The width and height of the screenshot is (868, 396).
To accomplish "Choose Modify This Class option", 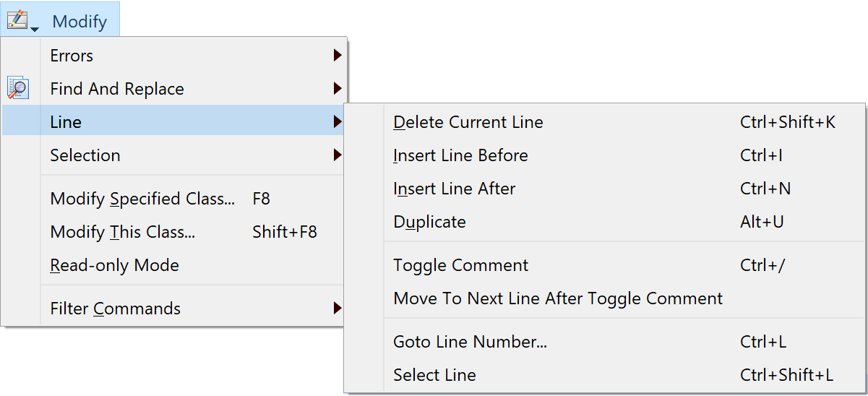I will (173, 232).
